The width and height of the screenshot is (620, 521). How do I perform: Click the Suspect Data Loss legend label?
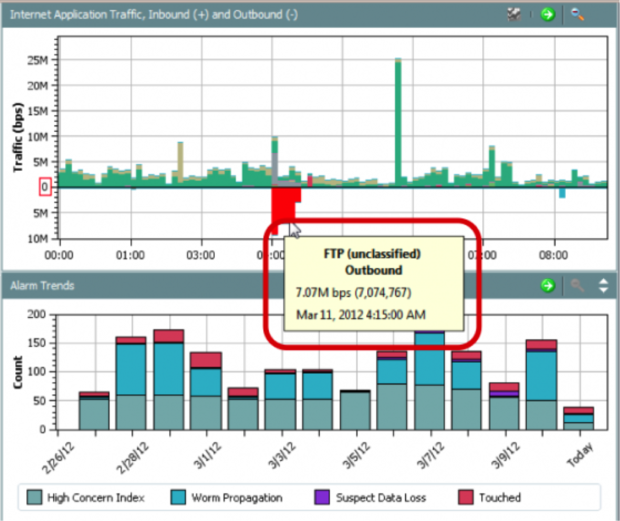pos(381,498)
